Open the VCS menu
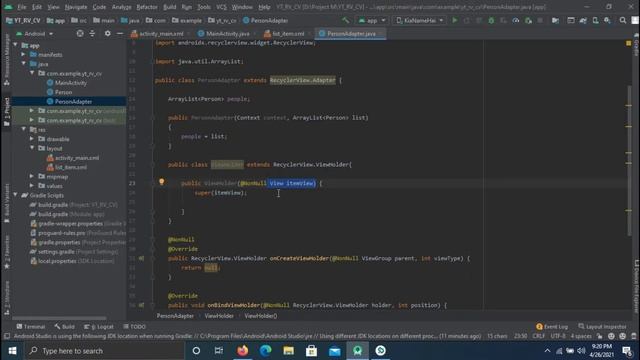The width and height of the screenshot is (640, 360). 221,7
